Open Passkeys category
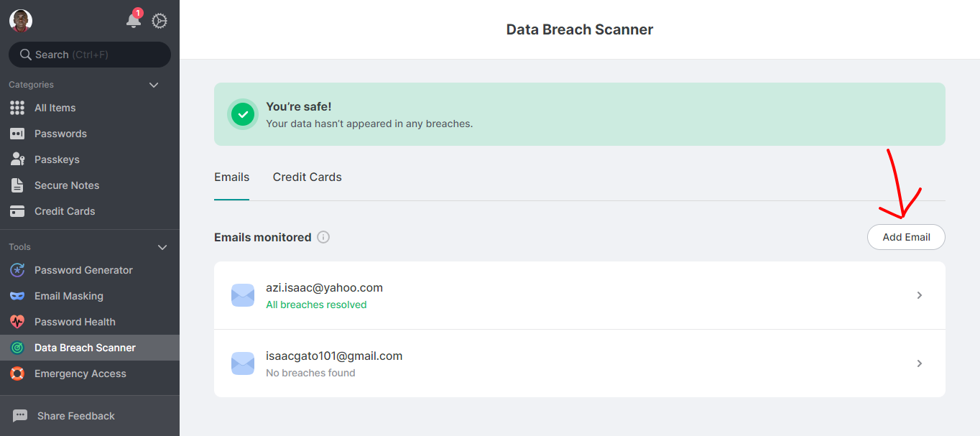This screenshot has height=436, width=980. (x=57, y=159)
